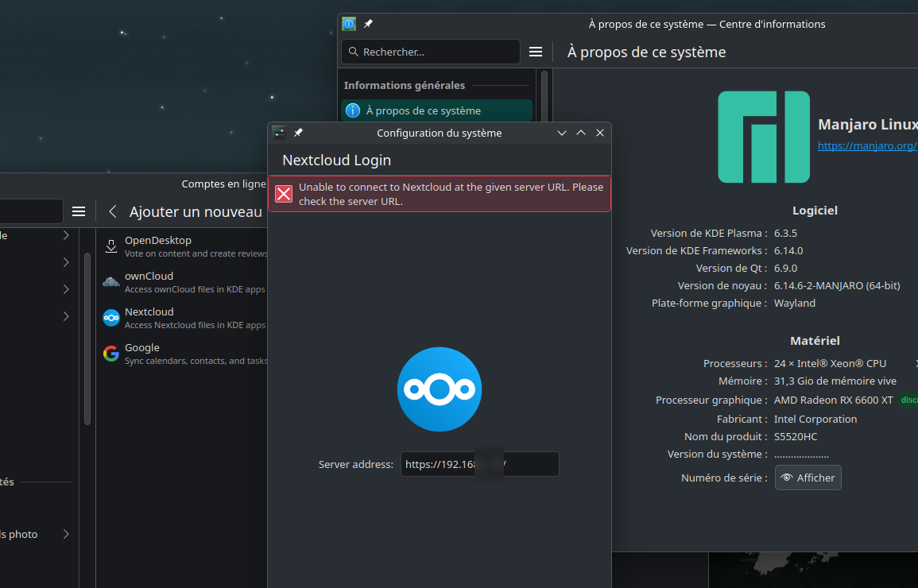Click the red error icon in the message banner
The image size is (918, 588).
pos(284,194)
